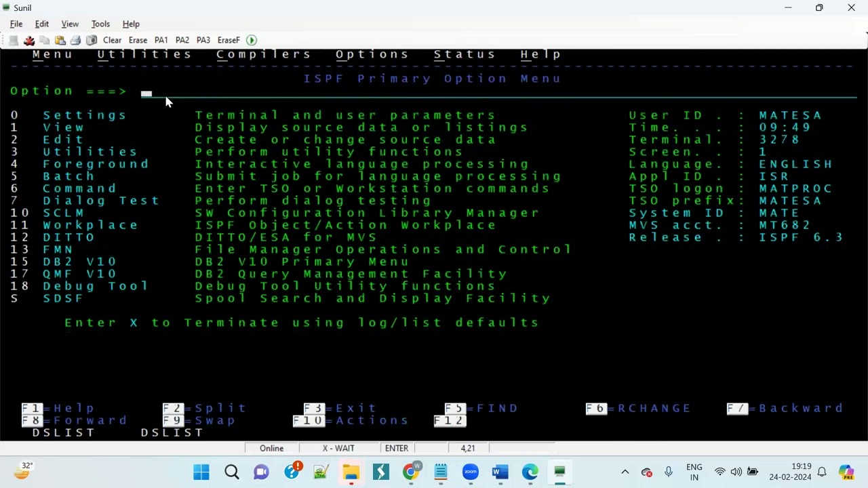Viewport: 868px width, 488px height.
Task: Open Google Chrome from taskbar
Action: tap(411, 472)
